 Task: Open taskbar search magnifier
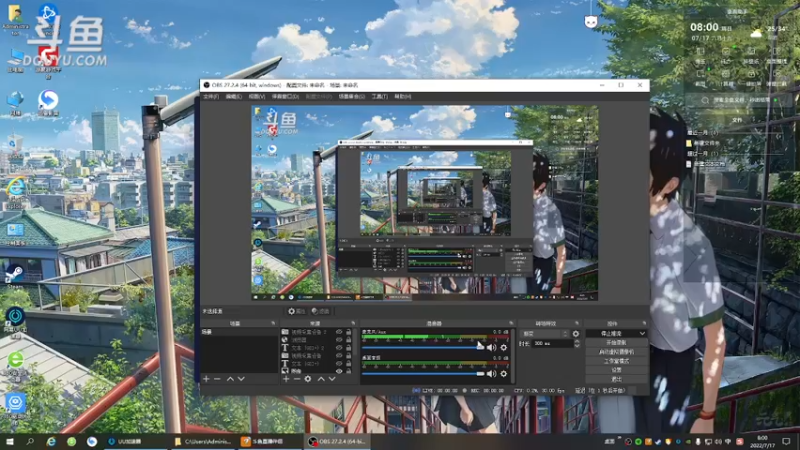pos(30,441)
